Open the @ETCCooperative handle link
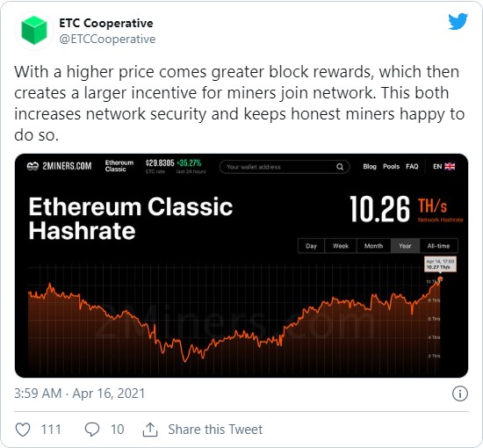The image size is (483, 448). click(x=107, y=40)
